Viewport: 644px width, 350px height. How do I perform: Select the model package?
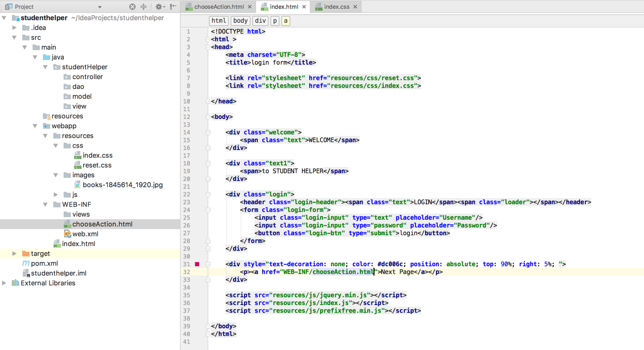click(x=82, y=97)
